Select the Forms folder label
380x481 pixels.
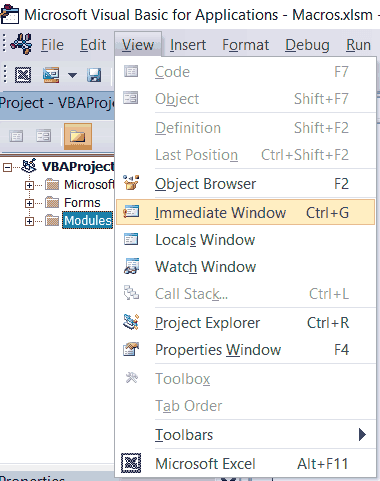pyautogui.click(x=82, y=203)
